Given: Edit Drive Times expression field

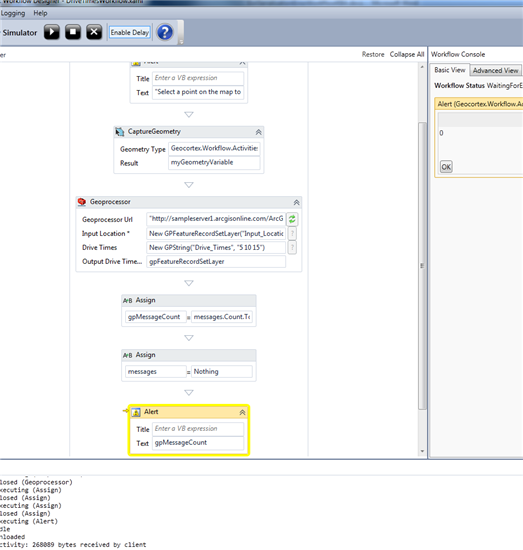Looking at the screenshot, I should tap(216, 247).
